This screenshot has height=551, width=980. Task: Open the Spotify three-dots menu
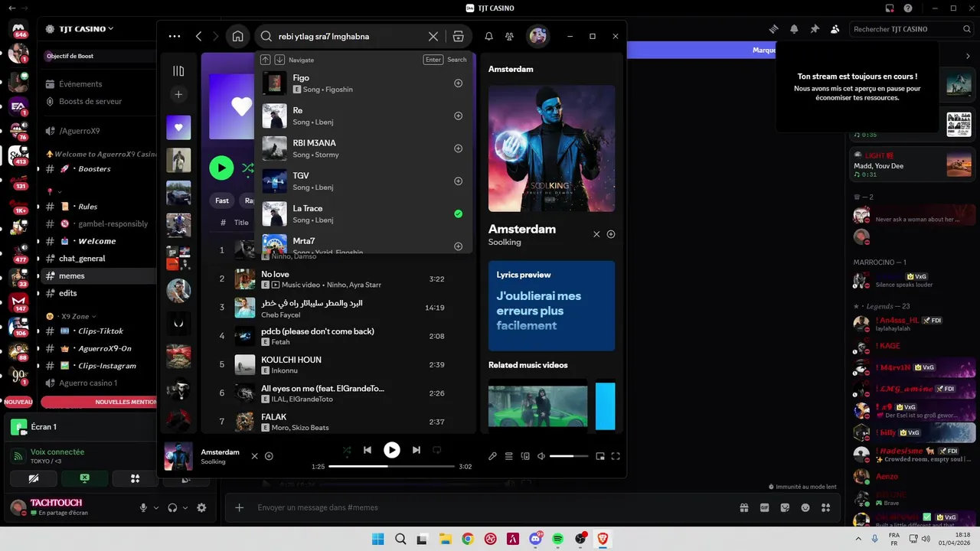[175, 36]
